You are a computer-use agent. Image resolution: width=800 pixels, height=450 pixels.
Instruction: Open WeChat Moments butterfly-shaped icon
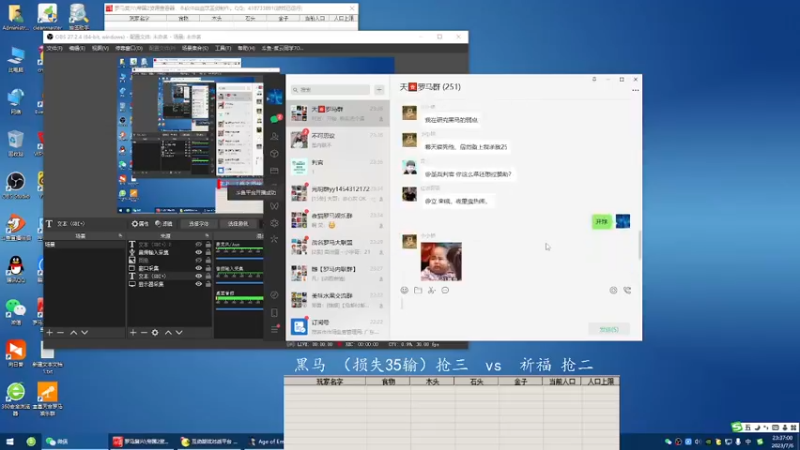(274, 206)
